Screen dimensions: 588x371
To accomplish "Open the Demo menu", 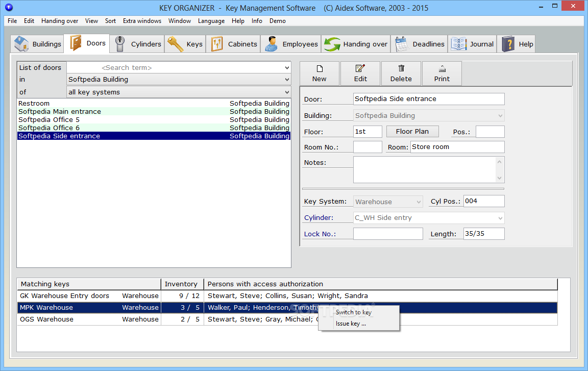I will pos(278,21).
